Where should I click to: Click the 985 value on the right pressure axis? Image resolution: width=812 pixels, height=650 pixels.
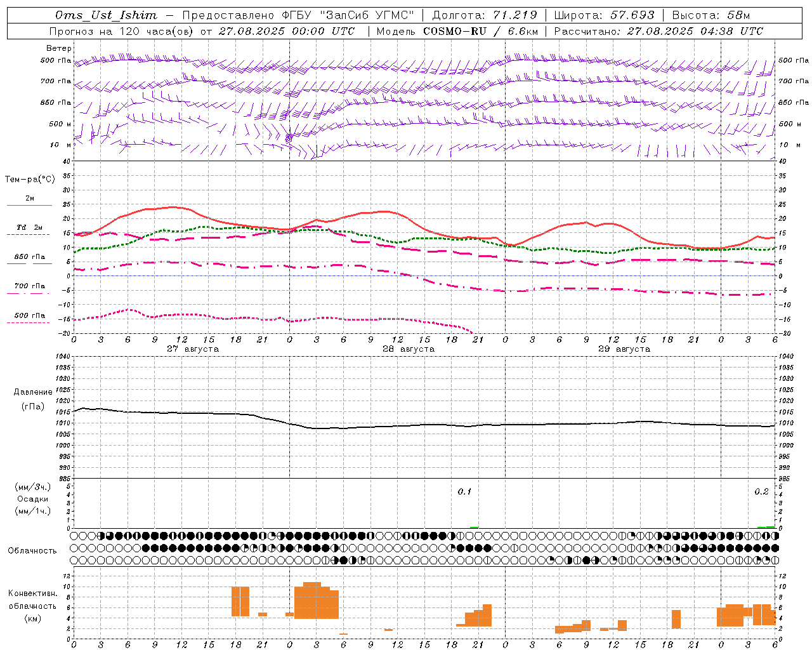pos(785,478)
